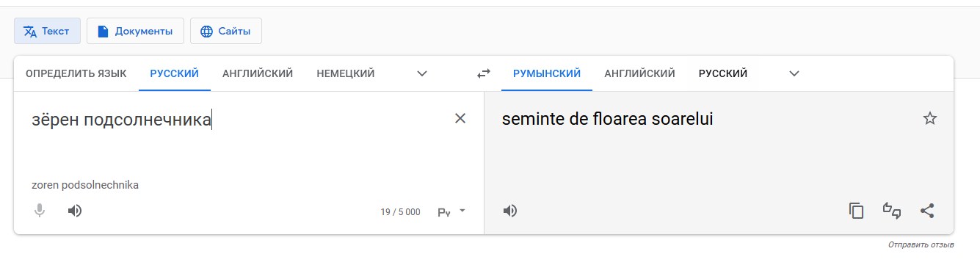This screenshot has height=265, width=980.
Task: Save translation with the star icon
Action: click(929, 118)
